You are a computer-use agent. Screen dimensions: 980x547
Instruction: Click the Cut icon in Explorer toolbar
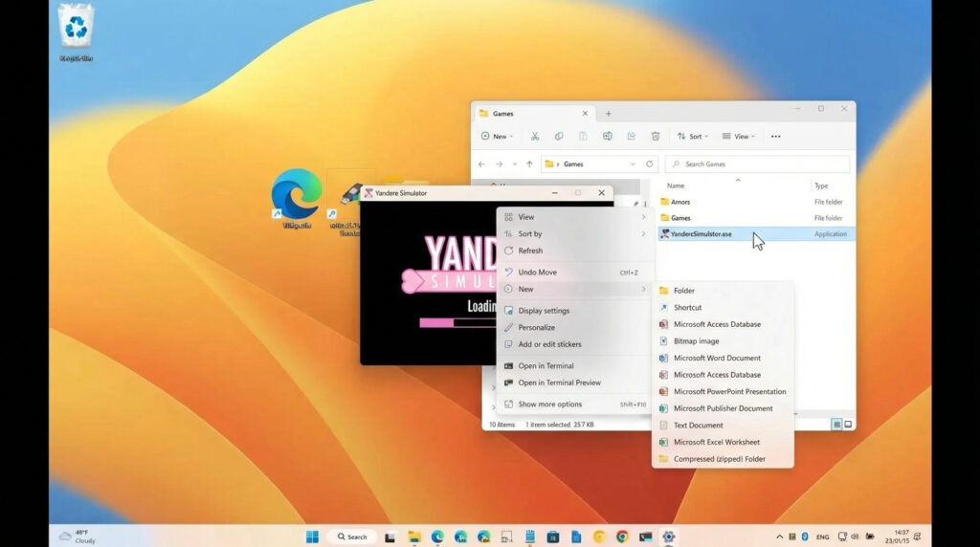(535, 137)
